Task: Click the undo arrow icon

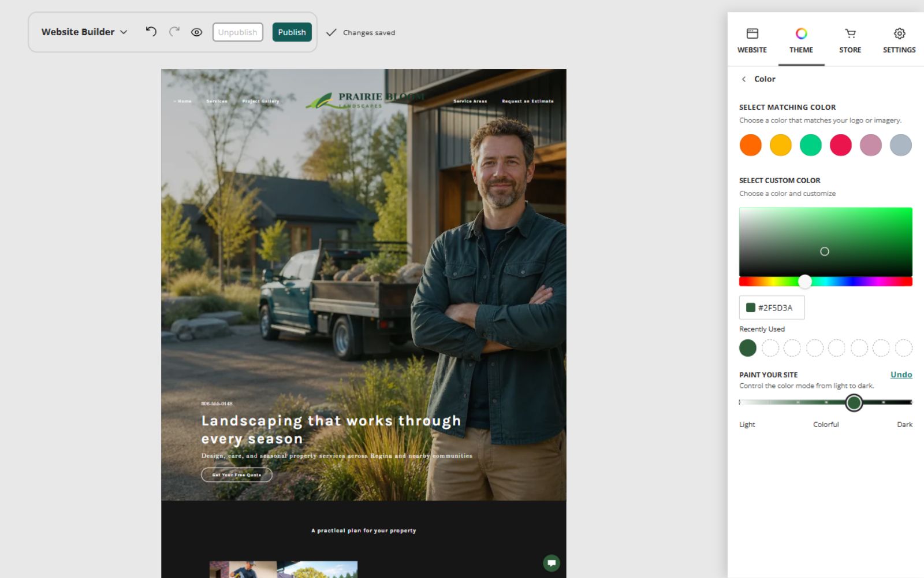Action: coord(151,32)
